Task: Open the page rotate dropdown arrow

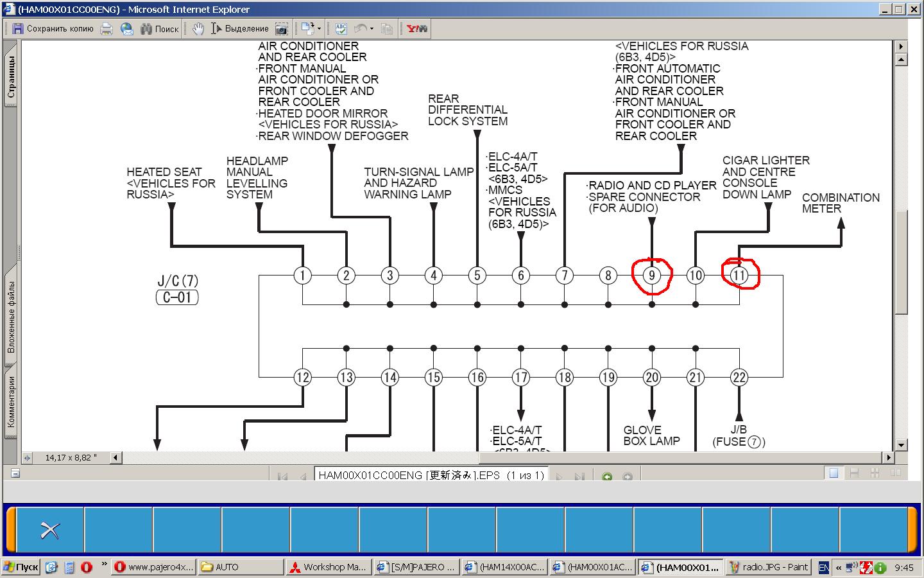Action: (x=319, y=28)
